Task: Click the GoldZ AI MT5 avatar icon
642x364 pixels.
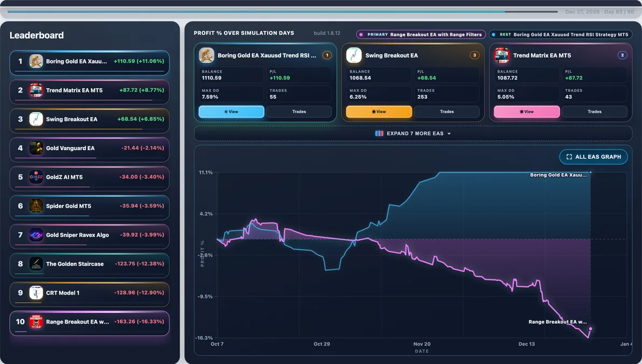Action: [36, 177]
